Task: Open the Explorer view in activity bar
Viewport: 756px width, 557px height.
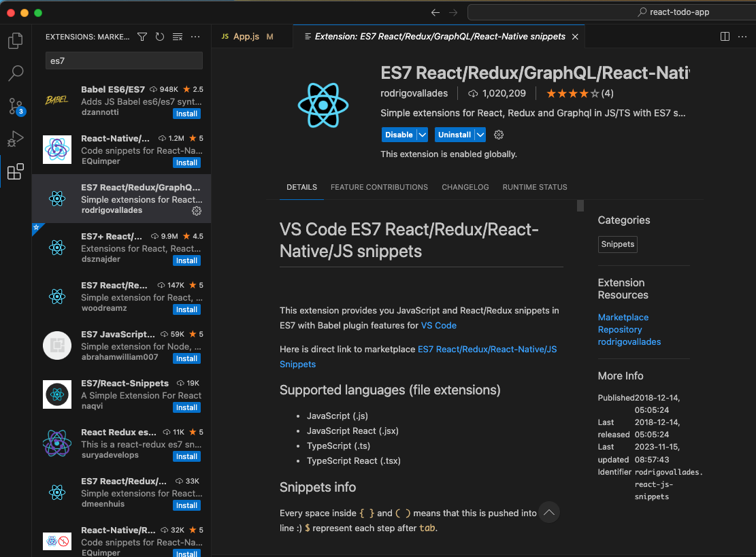Action: 16,41
